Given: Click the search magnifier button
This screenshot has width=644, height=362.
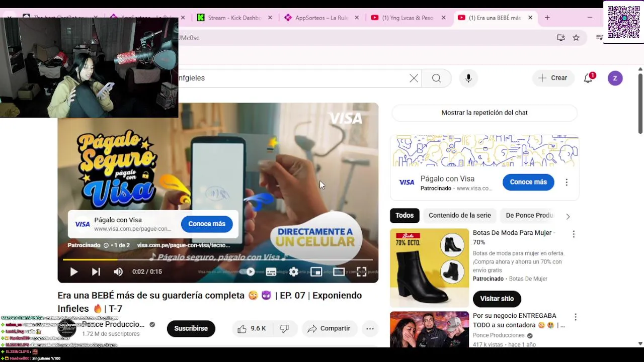Looking at the screenshot, I should 436,78.
